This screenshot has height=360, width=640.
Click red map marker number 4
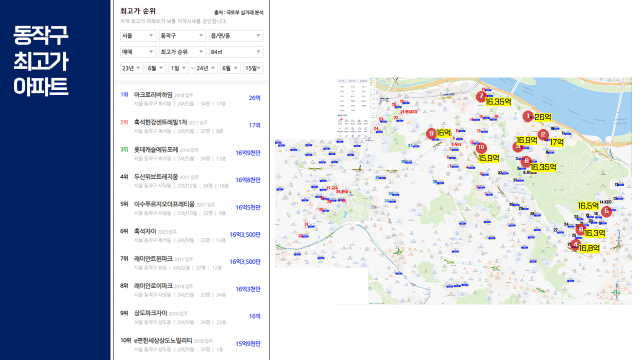[x=575, y=245]
